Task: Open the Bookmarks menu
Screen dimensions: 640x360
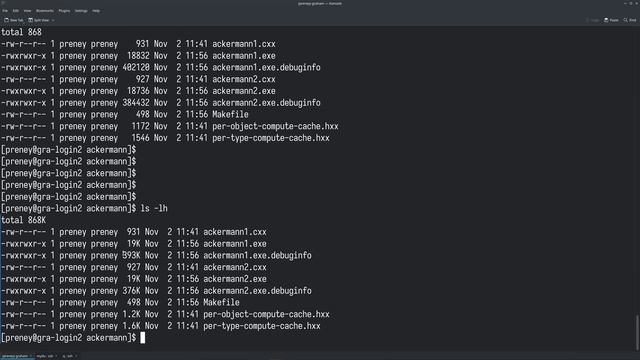Action: click(x=45, y=11)
